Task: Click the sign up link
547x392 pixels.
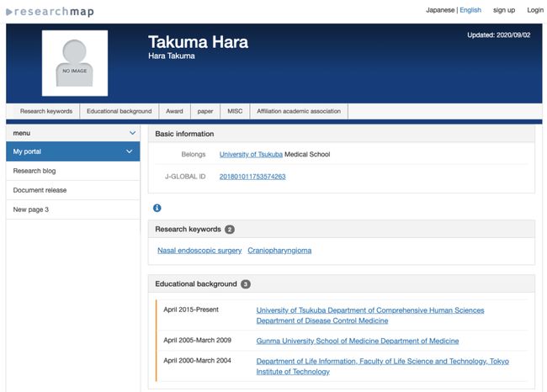Action: 504,10
